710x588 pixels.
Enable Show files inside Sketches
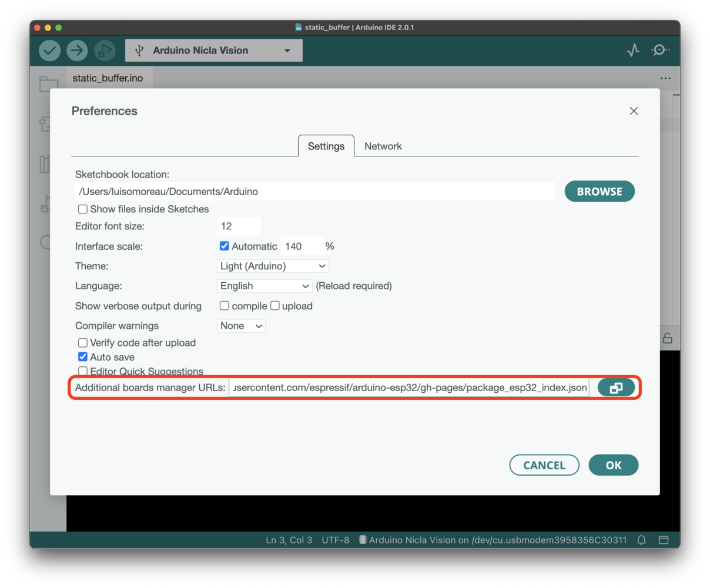pos(83,209)
